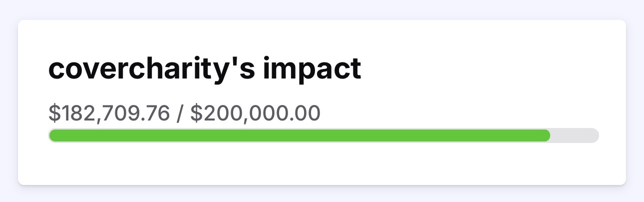Click the gray unfilled end of the progress bar

(574, 135)
